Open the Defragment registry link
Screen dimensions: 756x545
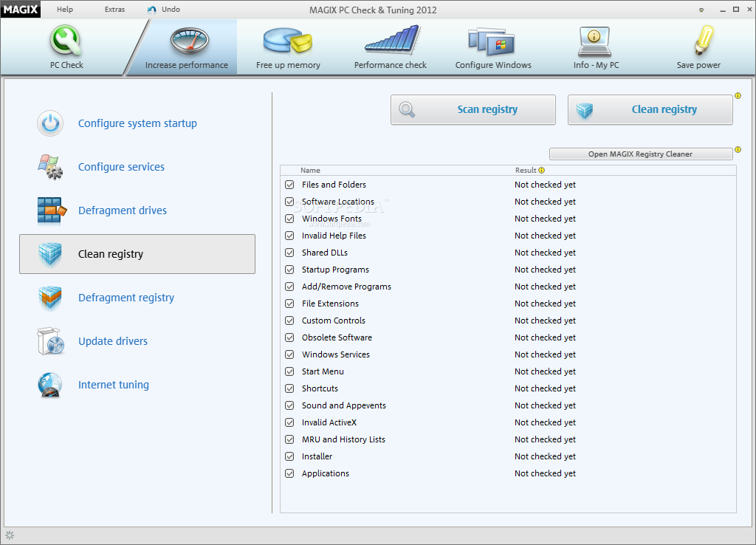point(126,298)
